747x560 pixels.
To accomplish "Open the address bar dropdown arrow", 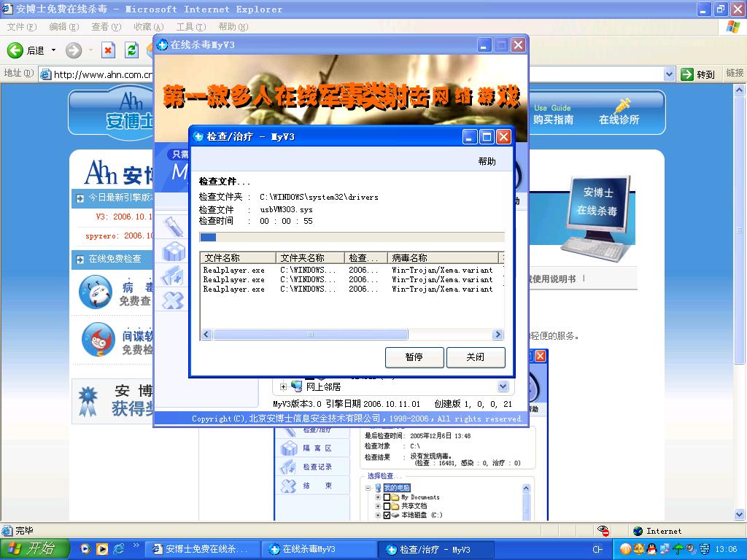I will (x=669, y=74).
